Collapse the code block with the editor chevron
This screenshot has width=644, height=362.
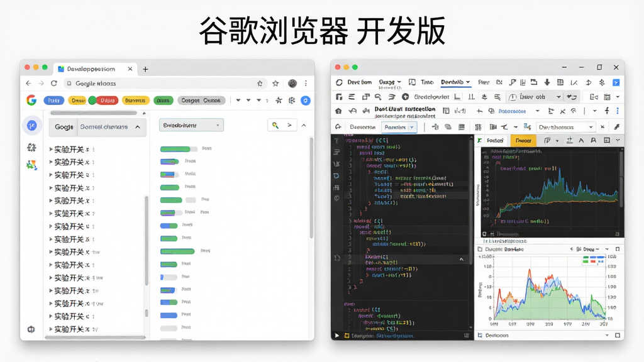[461, 260]
